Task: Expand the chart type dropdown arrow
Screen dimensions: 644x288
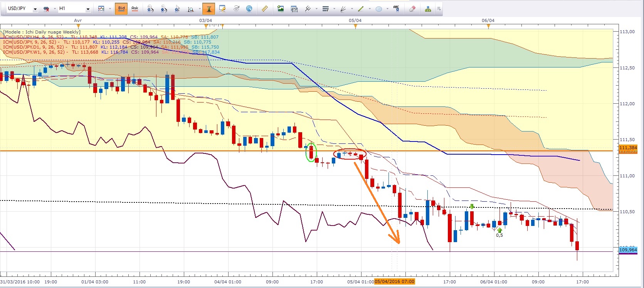Action: point(110,9)
